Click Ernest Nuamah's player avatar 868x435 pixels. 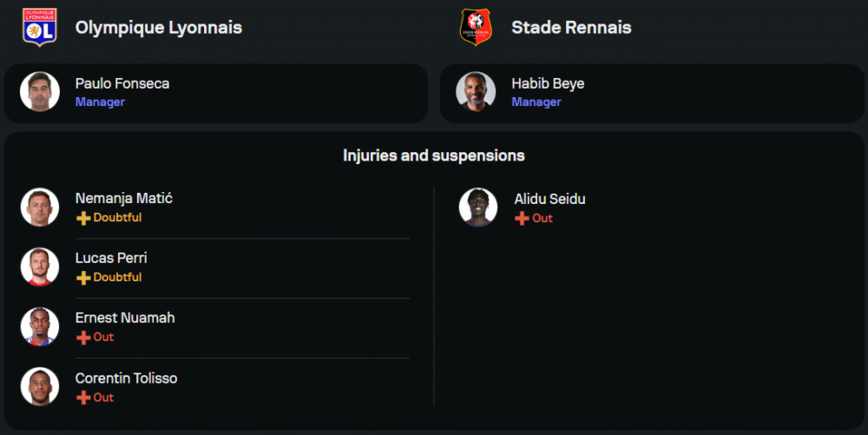(40, 326)
